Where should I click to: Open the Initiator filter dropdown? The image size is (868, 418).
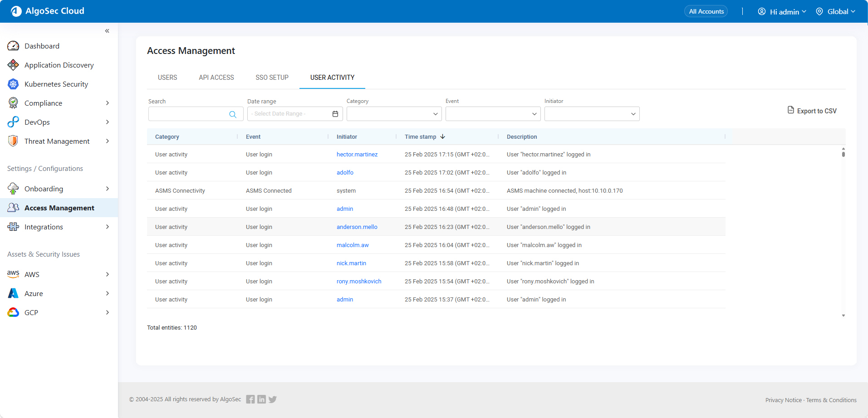click(592, 114)
